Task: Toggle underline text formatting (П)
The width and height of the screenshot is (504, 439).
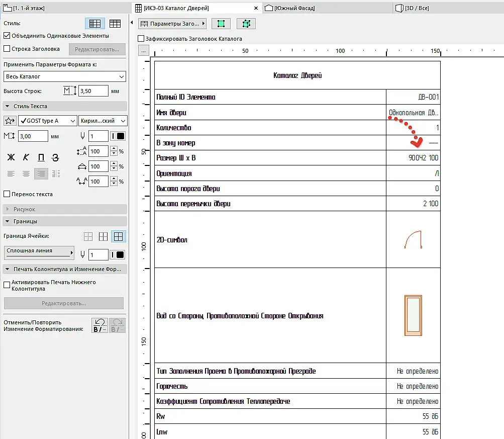Action: [x=41, y=157]
